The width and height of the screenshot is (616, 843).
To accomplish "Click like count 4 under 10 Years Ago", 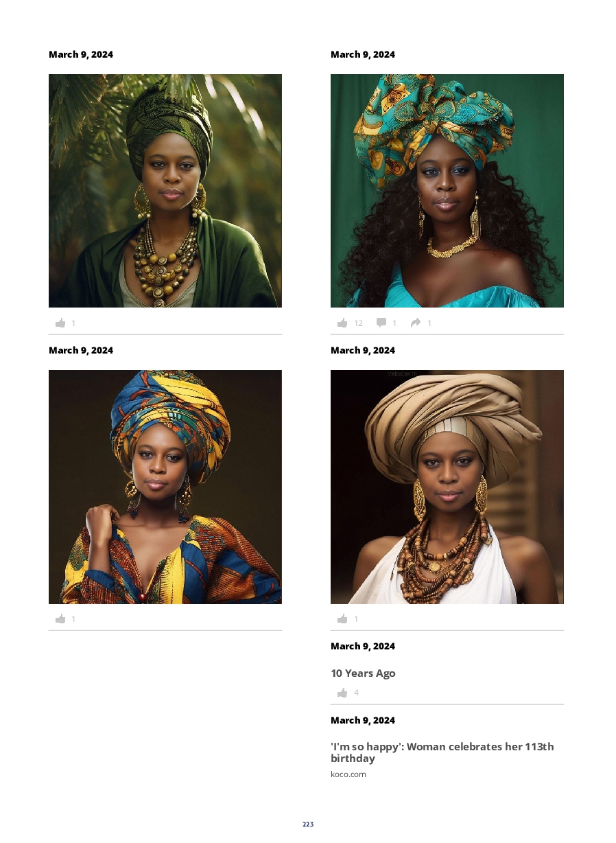I will [x=356, y=693].
